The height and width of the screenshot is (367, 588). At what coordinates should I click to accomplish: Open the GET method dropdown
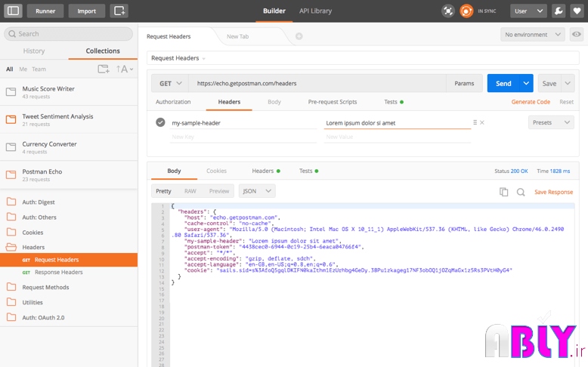(x=170, y=83)
